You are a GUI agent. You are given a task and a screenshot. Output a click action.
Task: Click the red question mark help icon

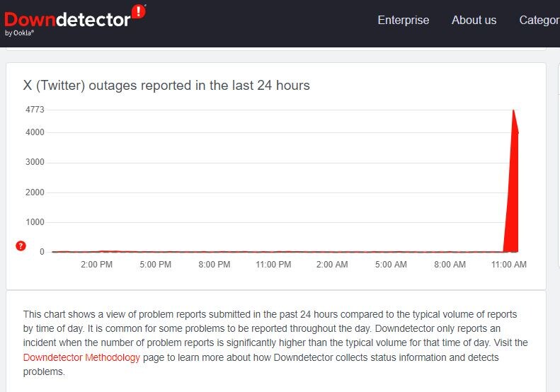pos(21,246)
